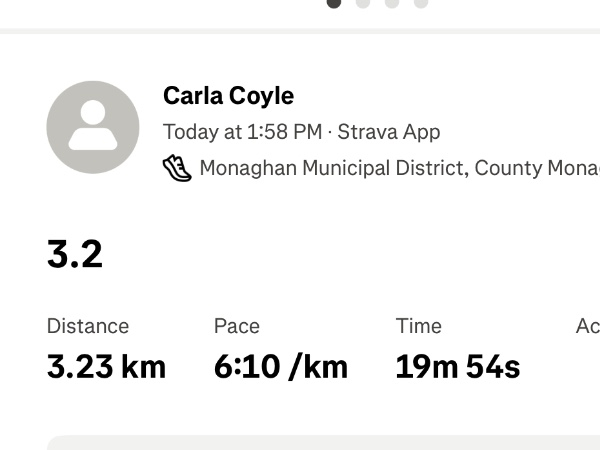Click the running shoe activity icon

pos(177,167)
